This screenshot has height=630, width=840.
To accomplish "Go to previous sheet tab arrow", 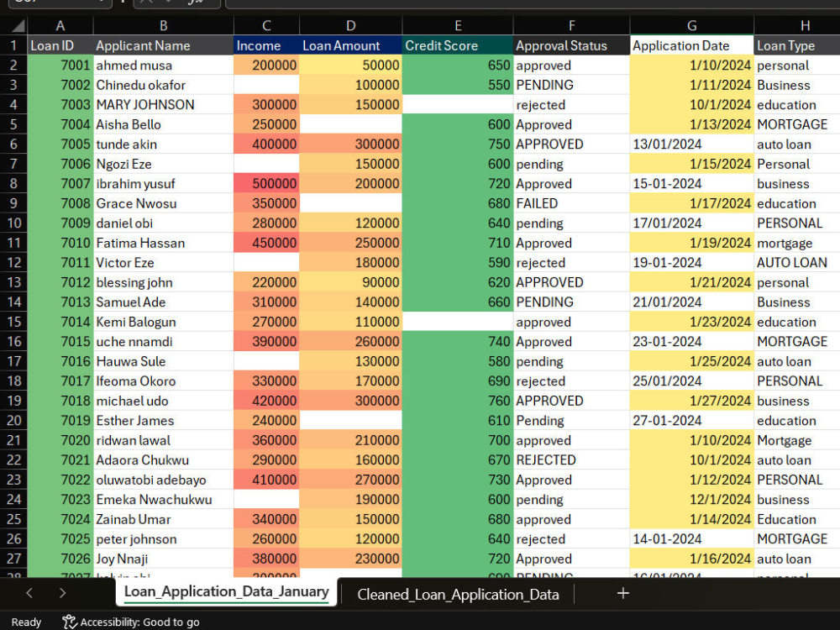I will pyautogui.click(x=29, y=593).
